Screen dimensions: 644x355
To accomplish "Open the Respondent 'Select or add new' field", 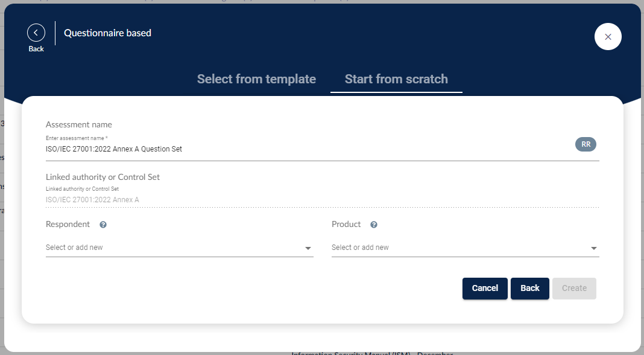I will (180, 248).
